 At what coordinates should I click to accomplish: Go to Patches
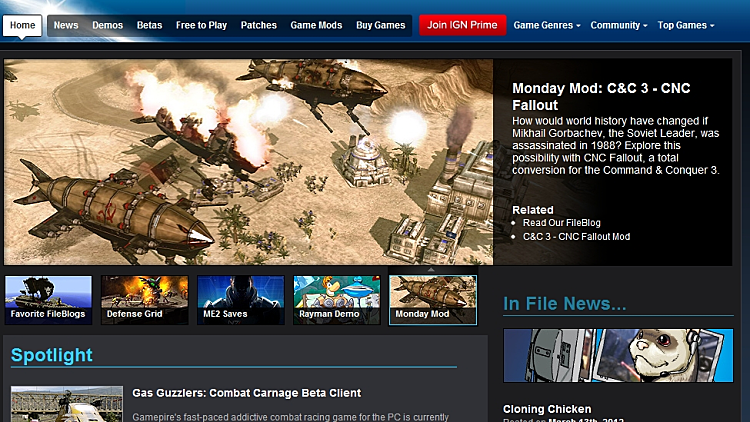pos(259,25)
